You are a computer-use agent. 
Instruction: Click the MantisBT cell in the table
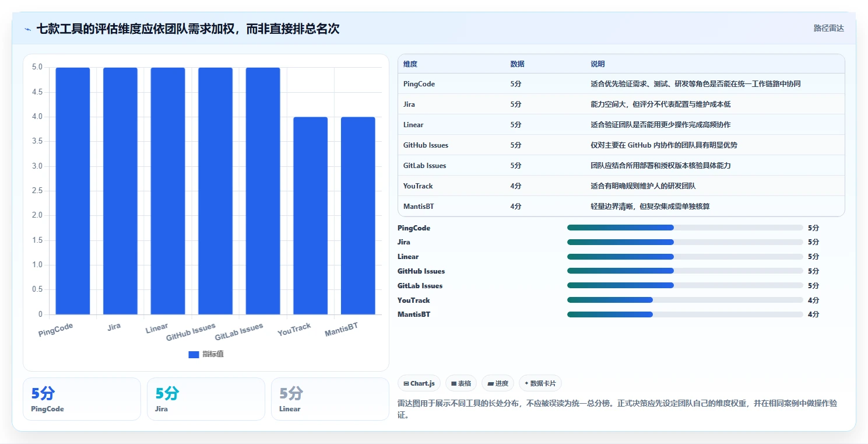(419, 207)
